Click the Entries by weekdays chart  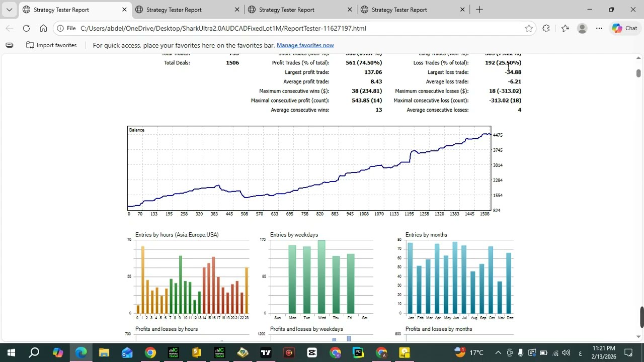pyautogui.click(x=321, y=277)
